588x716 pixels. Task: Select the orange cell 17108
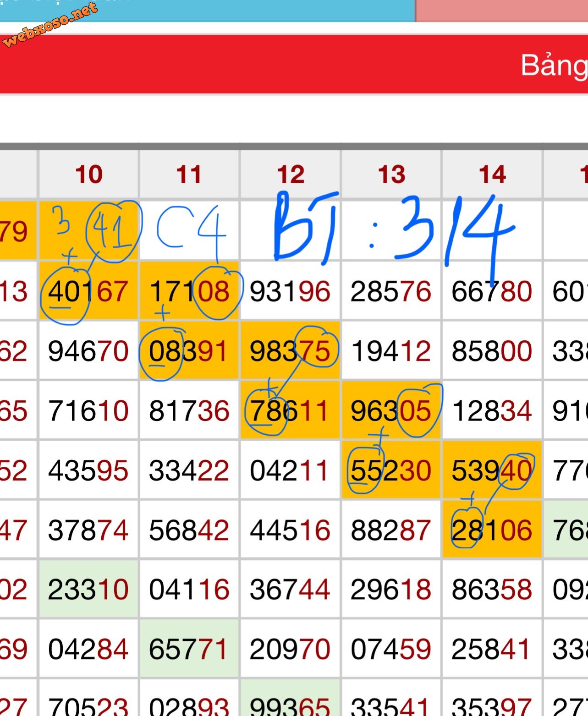click(189, 291)
